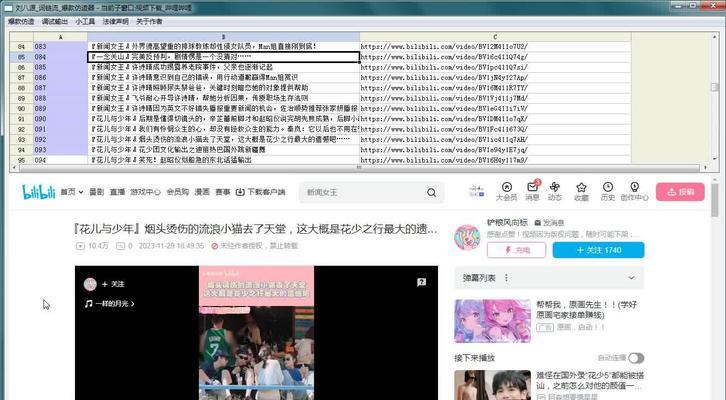Image resolution: width=726 pixels, height=400 pixels.
Task: Click the search magnifier icon
Action: [x=432, y=192]
